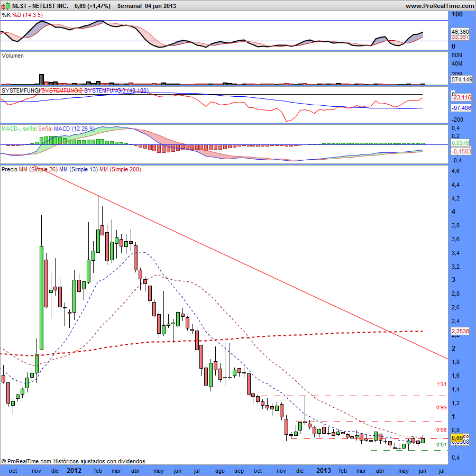Click the MM (Simple 13) legend

coord(78,169)
